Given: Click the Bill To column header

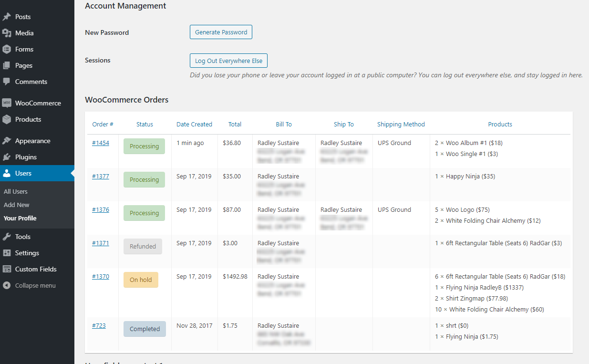Looking at the screenshot, I should click(x=284, y=124).
